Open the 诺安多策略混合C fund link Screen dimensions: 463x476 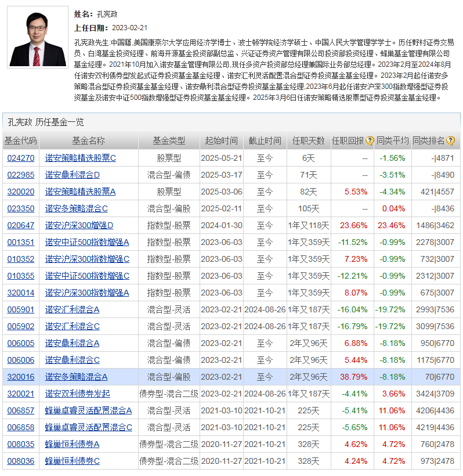coord(77,209)
